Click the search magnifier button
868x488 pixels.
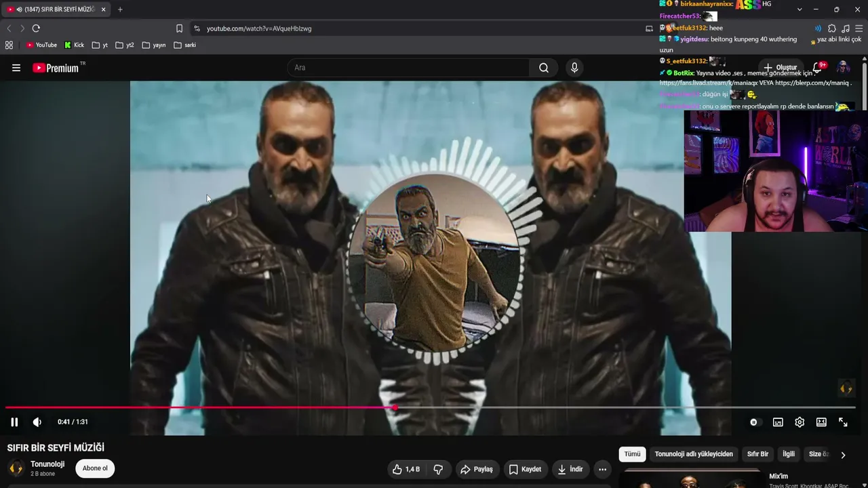(544, 68)
